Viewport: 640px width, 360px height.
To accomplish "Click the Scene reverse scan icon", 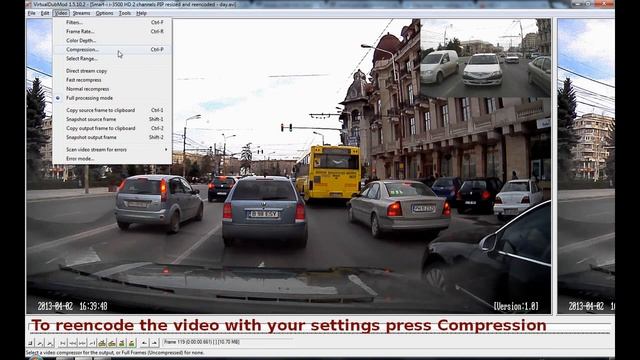I will click(121, 343).
